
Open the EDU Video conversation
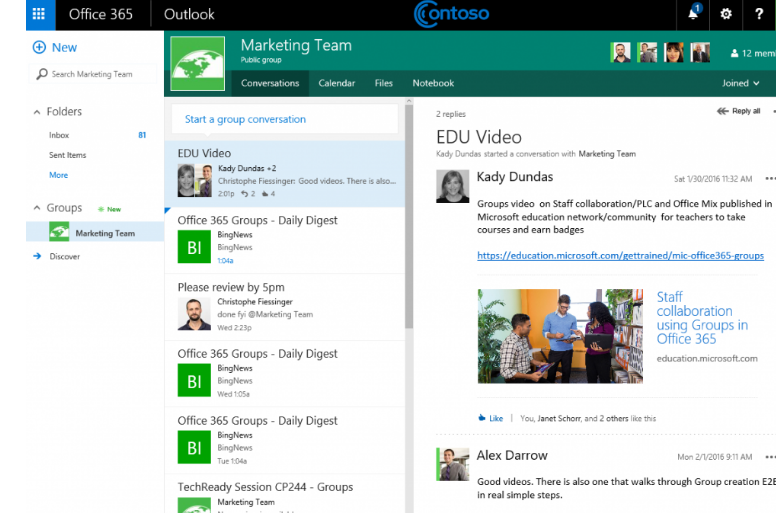tap(285, 174)
